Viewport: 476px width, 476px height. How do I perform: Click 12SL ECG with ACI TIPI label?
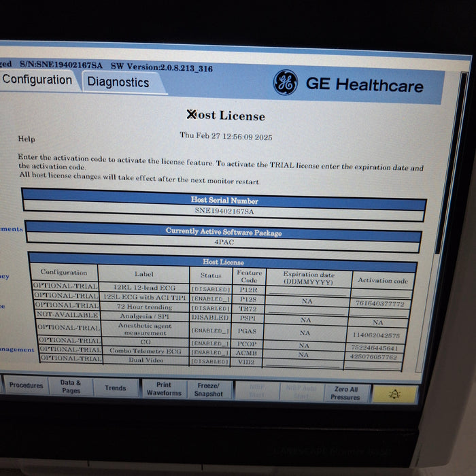point(144,297)
